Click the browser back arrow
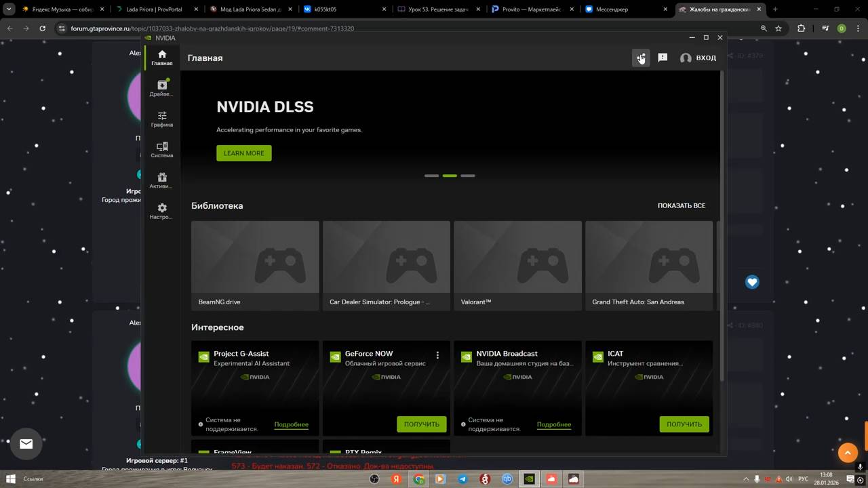The width and height of the screenshot is (868, 488). coord(9,28)
